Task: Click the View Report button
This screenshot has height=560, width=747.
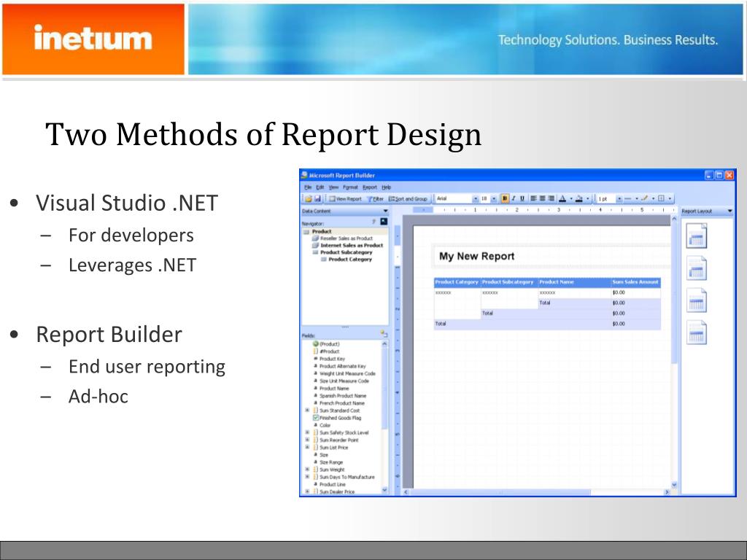Action: click(x=346, y=198)
